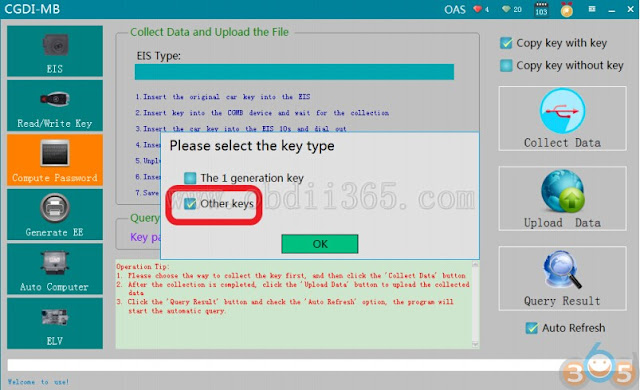Click the Query Result button

[x=562, y=278]
